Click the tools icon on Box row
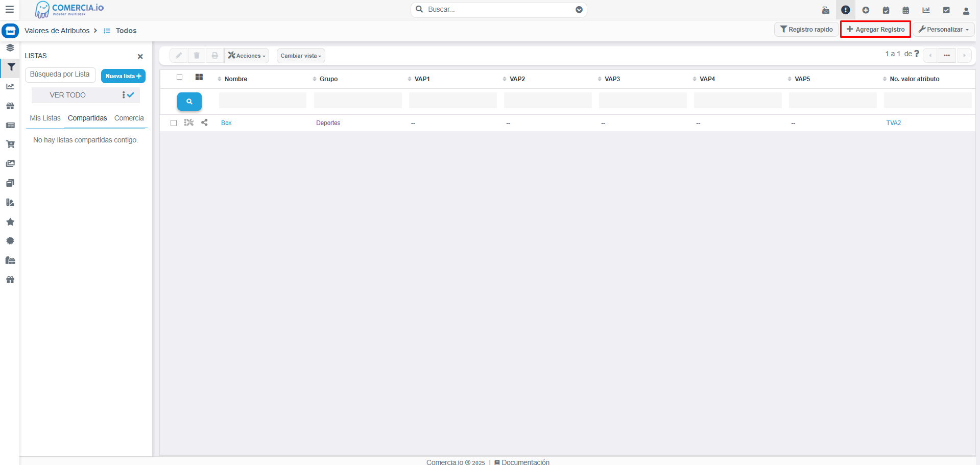The width and height of the screenshot is (980, 465). coord(189,123)
